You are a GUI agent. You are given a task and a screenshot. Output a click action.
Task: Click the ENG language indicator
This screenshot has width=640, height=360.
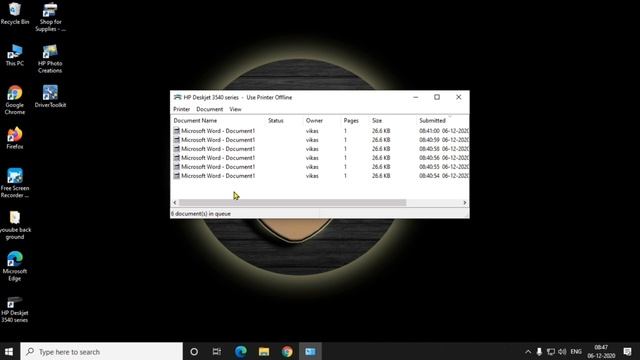576,351
